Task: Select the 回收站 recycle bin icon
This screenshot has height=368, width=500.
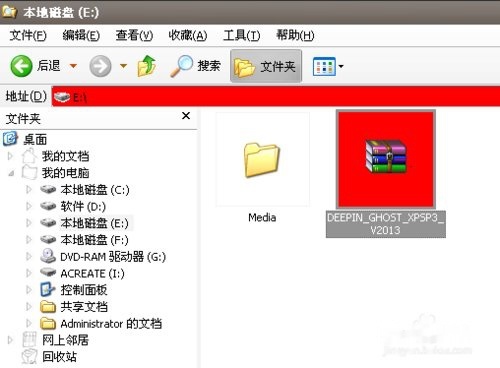Action: click(x=29, y=356)
